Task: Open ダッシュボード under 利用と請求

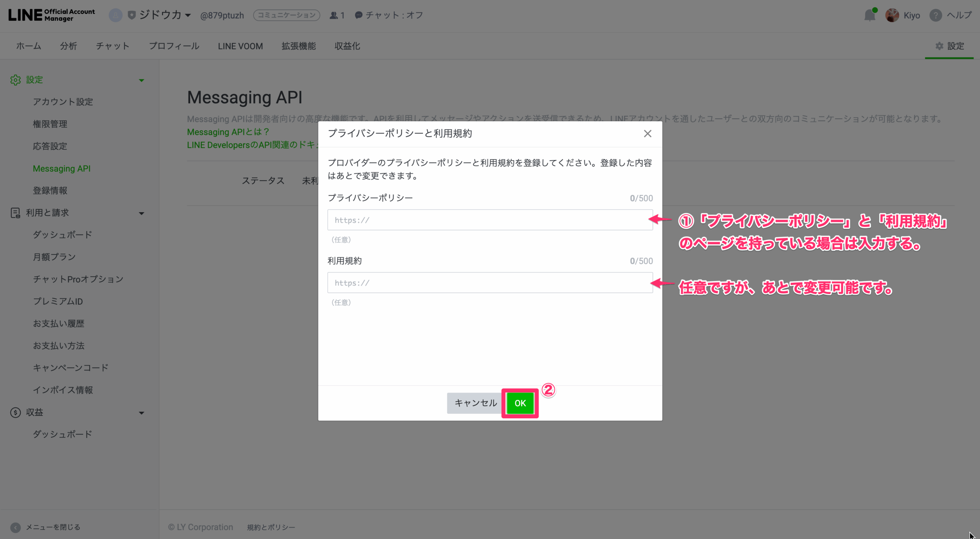Action: pyautogui.click(x=62, y=235)
